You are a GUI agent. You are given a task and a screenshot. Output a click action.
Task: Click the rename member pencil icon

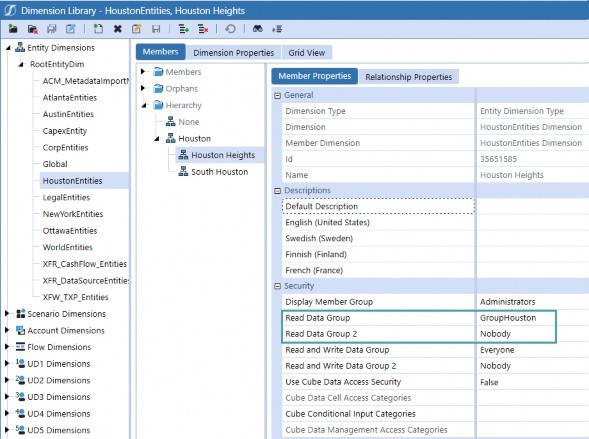137,29
